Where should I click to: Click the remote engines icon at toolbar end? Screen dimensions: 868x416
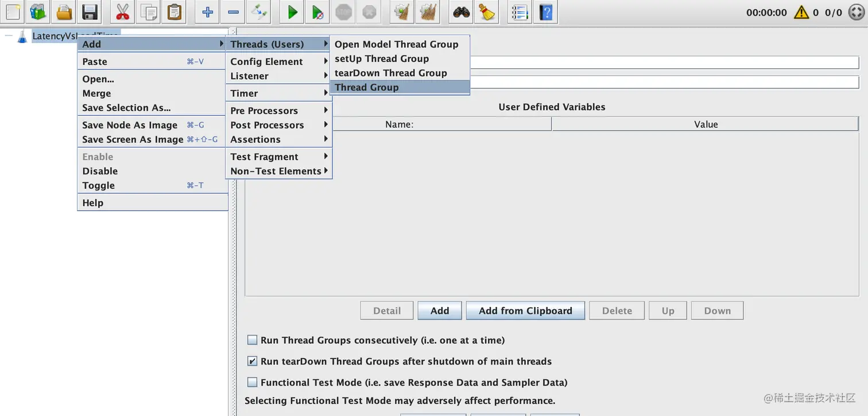pos(855,12)
